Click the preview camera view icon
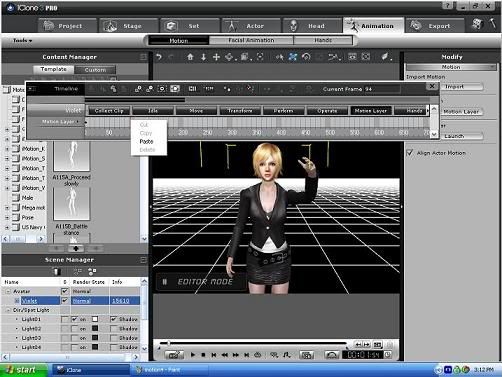The width and height of the screenshot is (502, 377). [352, 57]
